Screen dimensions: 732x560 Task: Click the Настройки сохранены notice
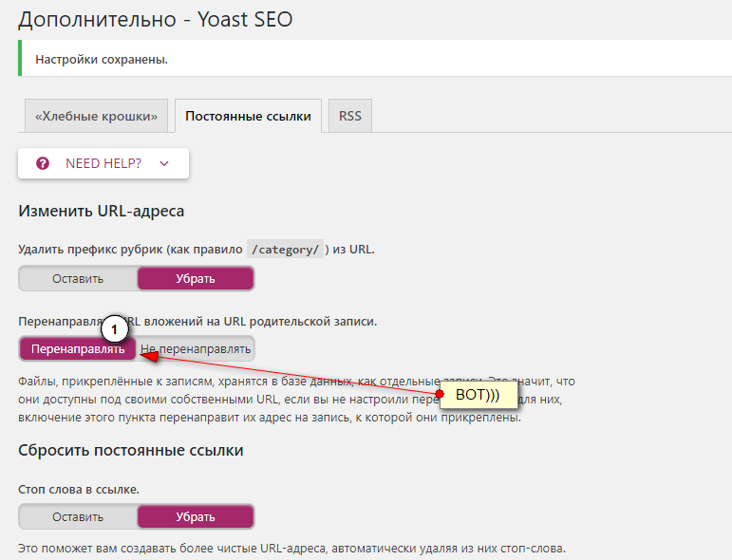(x=375, y=59)
